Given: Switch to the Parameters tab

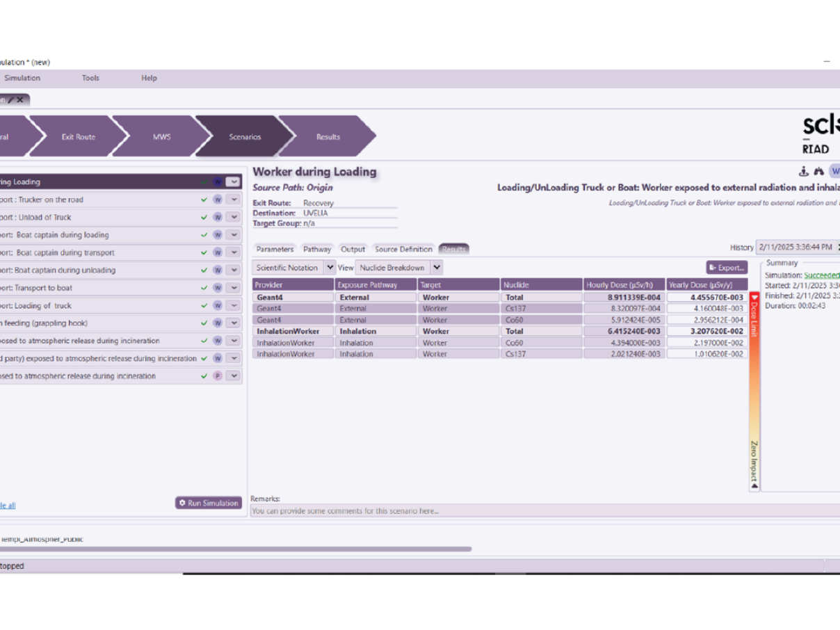Looking at the screenshot, I should [275, 249].
